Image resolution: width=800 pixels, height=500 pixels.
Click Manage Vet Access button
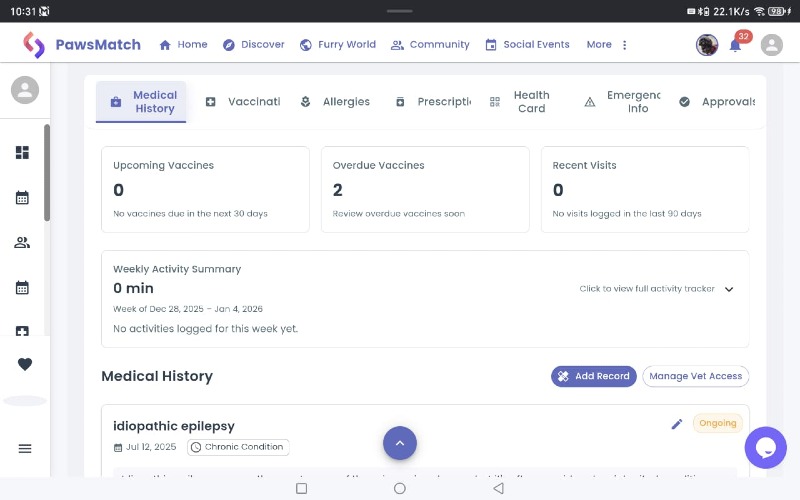coord(695,376)
